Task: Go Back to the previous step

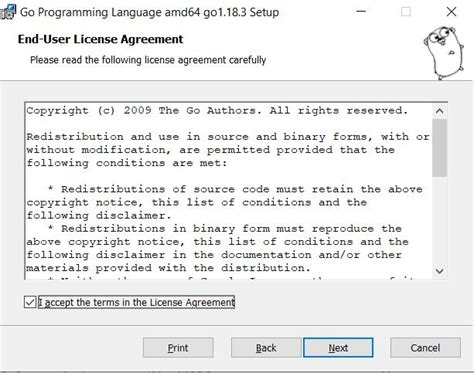Action: click(266, 348)
